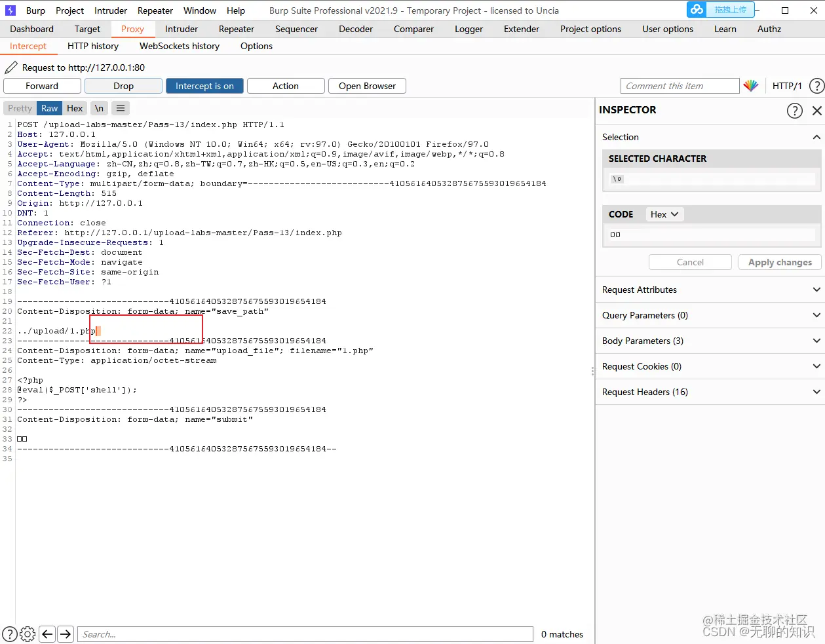Expand Request Headers (16) section
The image size is (825, 644).
710,392
